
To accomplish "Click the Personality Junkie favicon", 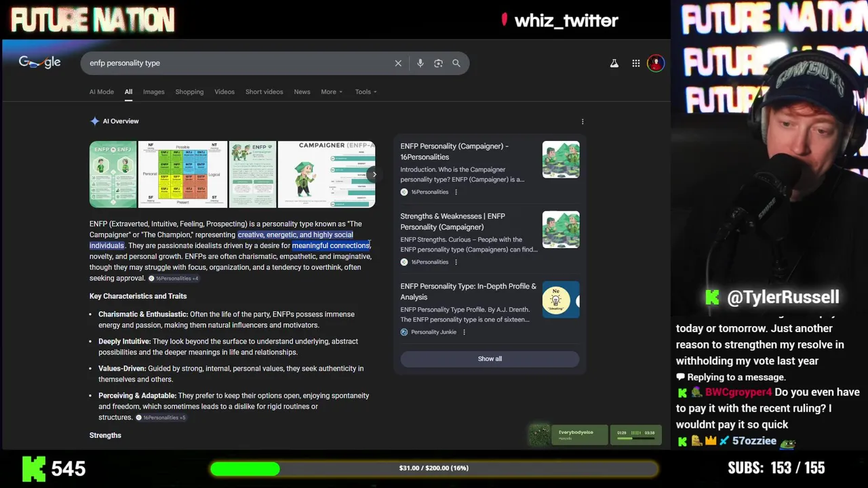I will tap(404, 332).
